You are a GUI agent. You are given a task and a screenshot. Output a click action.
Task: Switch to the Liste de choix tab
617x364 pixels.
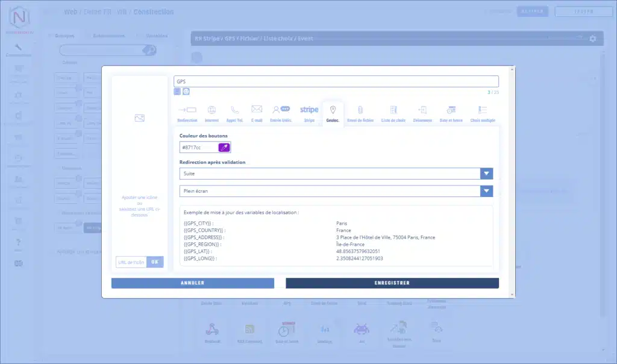click(x=393, y=112)
